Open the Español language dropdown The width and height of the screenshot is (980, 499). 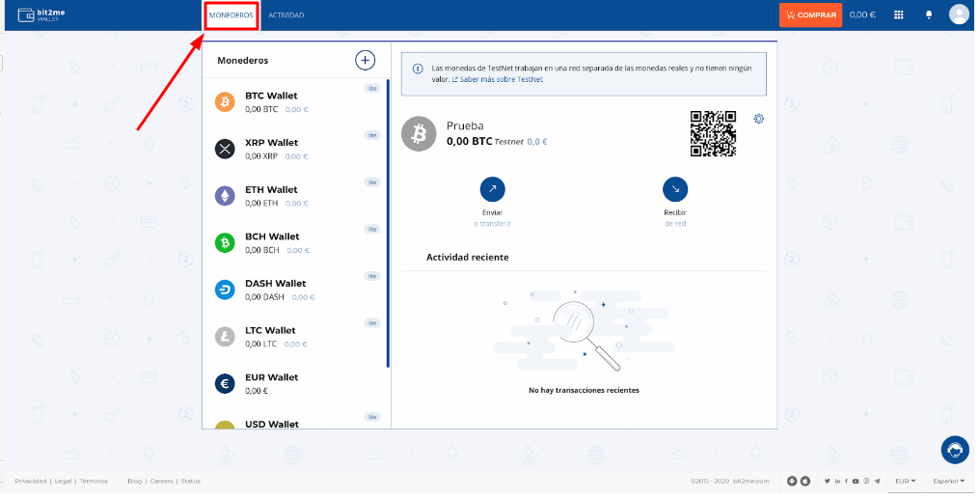pyautogui.click(x=949, y=481)
